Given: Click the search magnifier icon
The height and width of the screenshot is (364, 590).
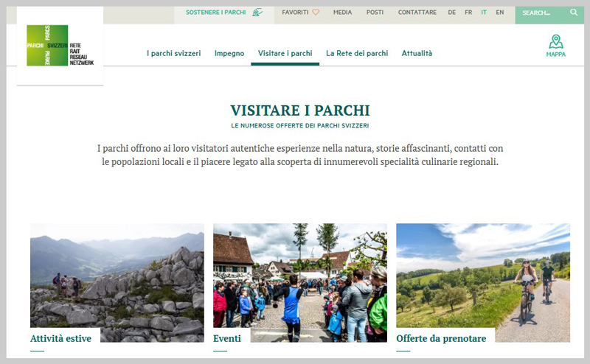Looking at the screenshot, I should (x=574, y=13).
